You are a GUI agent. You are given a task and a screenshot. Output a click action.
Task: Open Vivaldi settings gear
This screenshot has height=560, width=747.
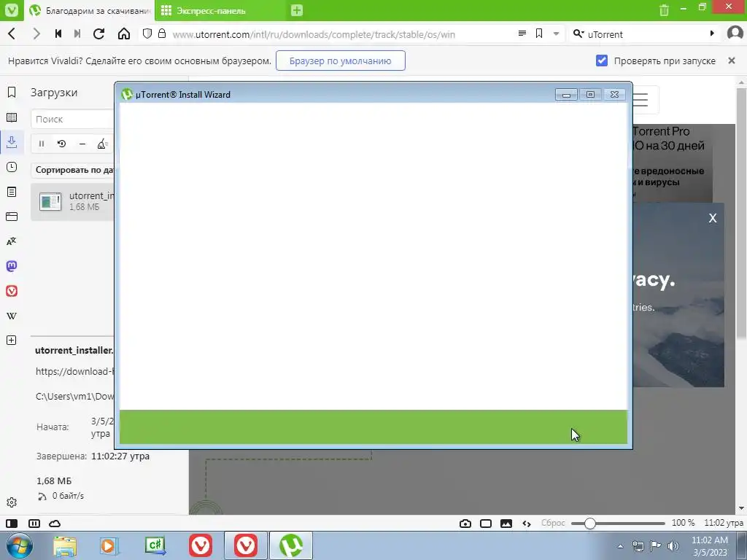pyautogui.click(x=12, y=502)
